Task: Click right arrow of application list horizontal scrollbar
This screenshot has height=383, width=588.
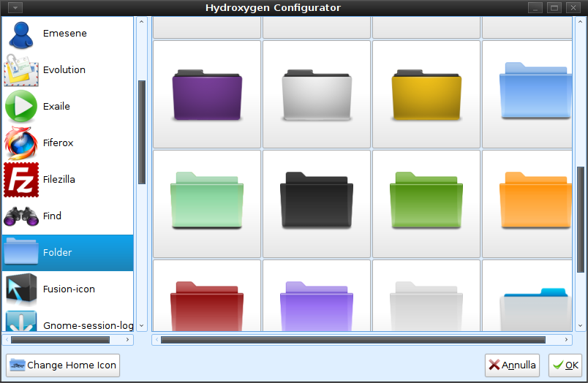Action: click(x=127, y=340)
